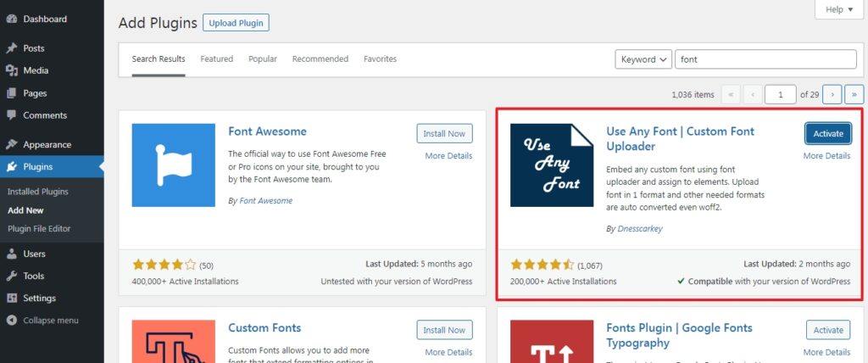Click the Posts pushpin icon
Screen dimensions: 868x363
click(12, 48)
